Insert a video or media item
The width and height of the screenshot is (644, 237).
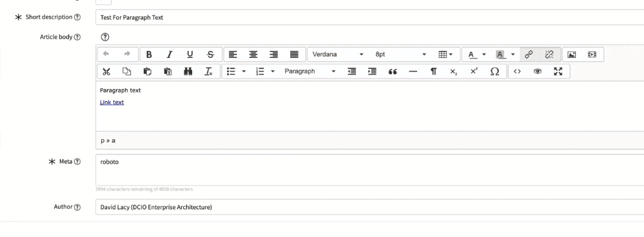(x=592, y=54)
